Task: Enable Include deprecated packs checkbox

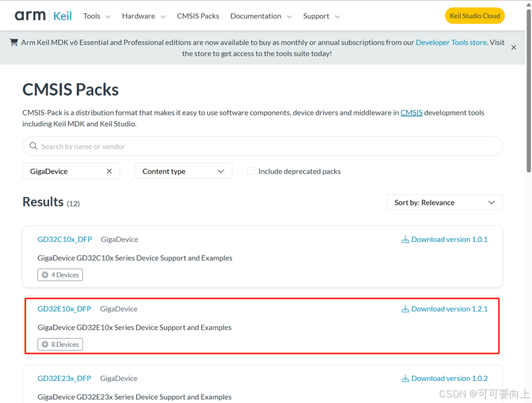Action: (251, 171)
